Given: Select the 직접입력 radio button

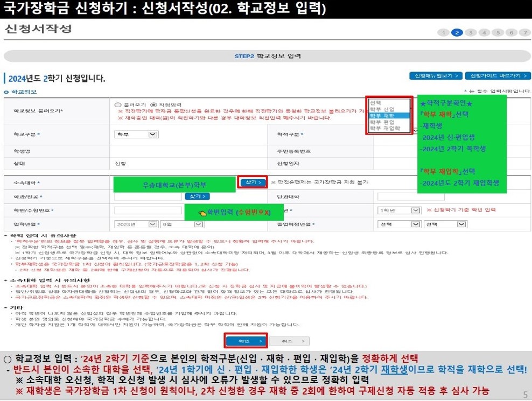Looking at the screenshot, I should pos(153,105).
